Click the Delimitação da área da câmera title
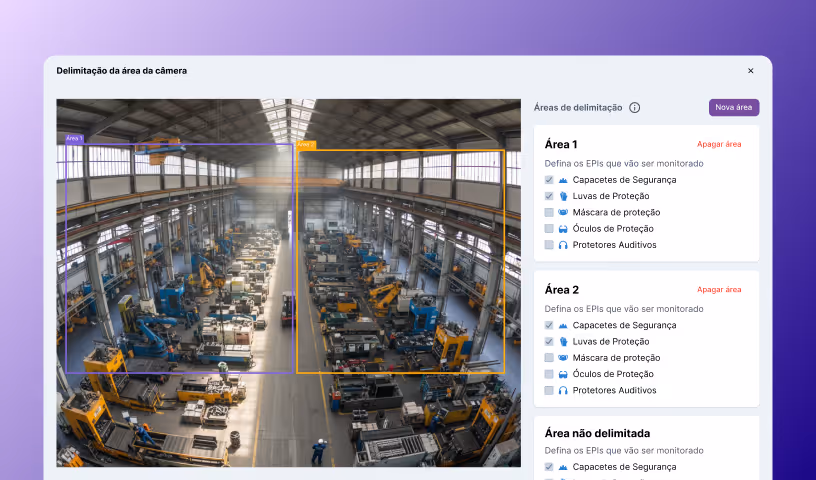The height and width of the screenshot is (480, 816). coord(122,71)
